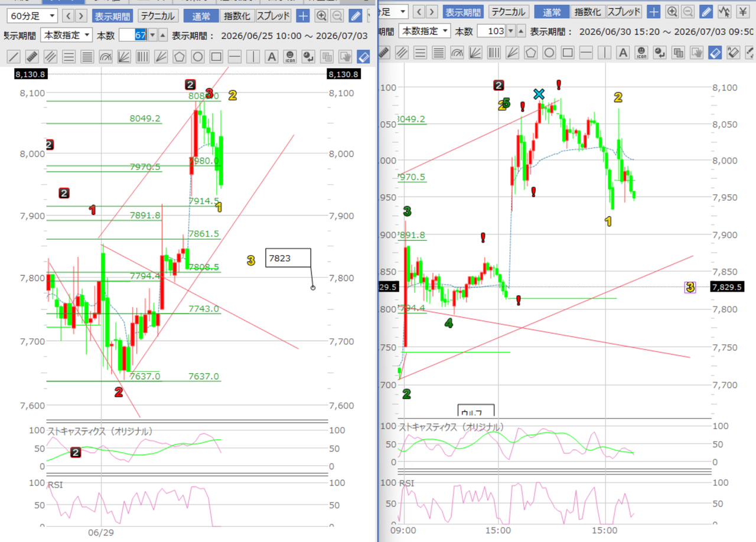Viewport: 756px width, 542px height.
Task: Insert an icon stamp in right chart
Action: coord(641,53)
